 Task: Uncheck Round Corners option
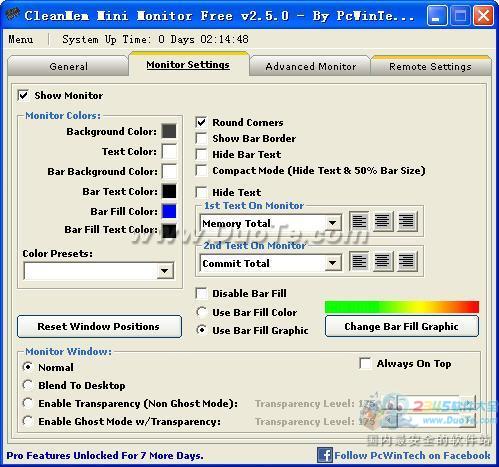[201, 122]
